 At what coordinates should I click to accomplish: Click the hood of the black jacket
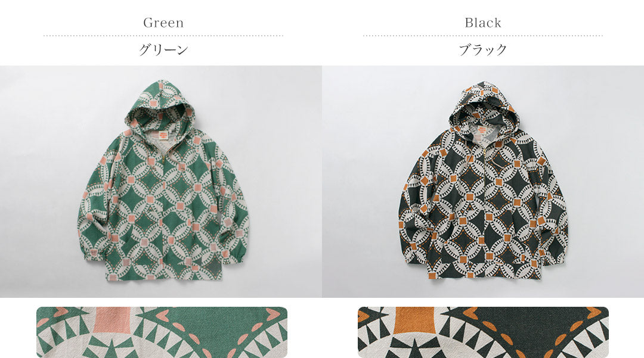point(483,106)
